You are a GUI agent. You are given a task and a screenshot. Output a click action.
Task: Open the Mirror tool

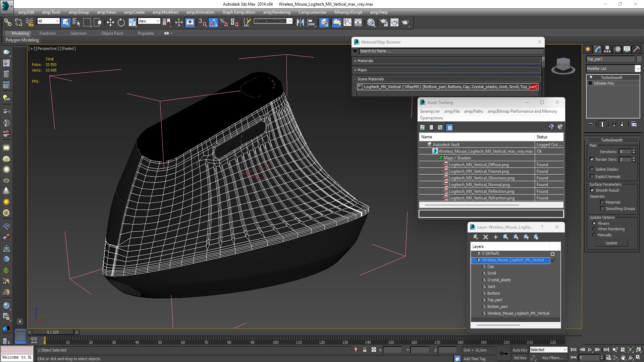(300, 22)
